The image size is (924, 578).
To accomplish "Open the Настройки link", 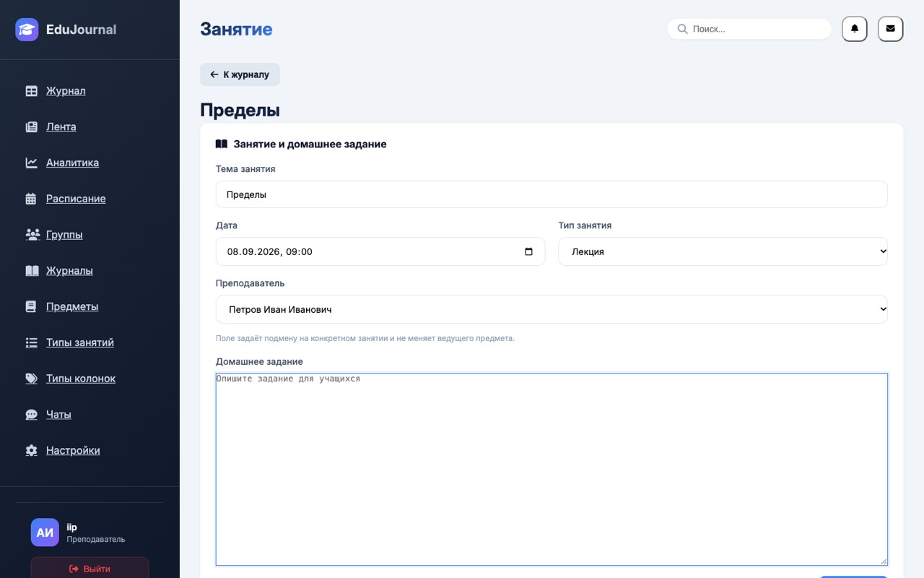I will click(x=73, y=451).
